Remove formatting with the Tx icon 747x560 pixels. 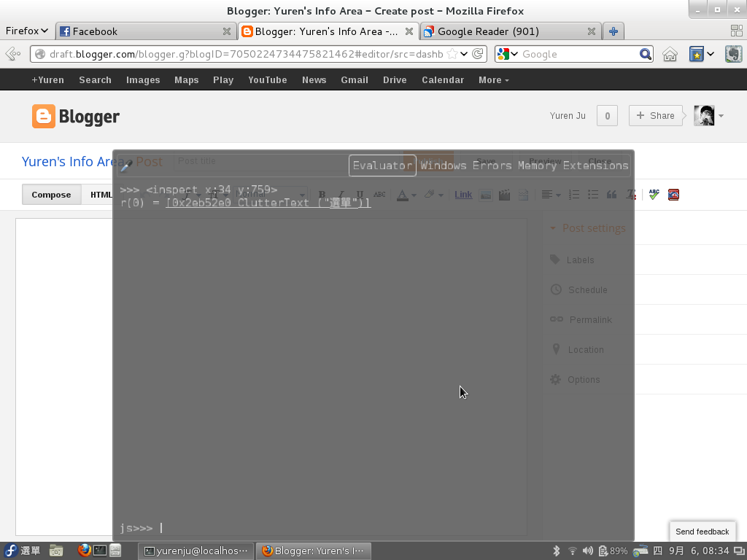point(631,195)
